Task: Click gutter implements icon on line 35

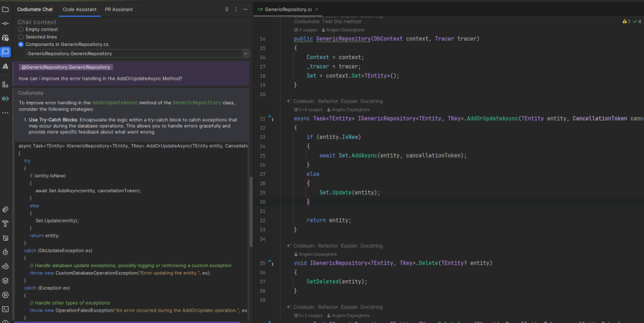Action: tap(270, 263)
